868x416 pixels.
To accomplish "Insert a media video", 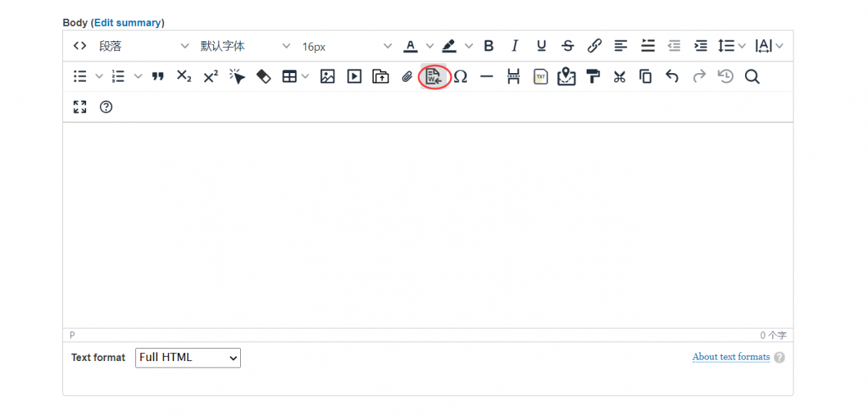I will pyautogui.click(x=354, y=77).
